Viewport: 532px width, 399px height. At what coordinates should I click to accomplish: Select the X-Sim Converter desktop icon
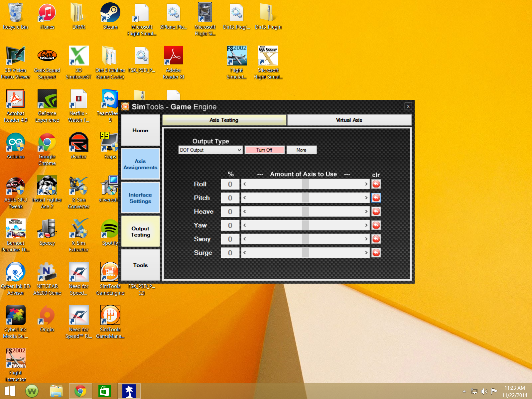pos(79,192)
